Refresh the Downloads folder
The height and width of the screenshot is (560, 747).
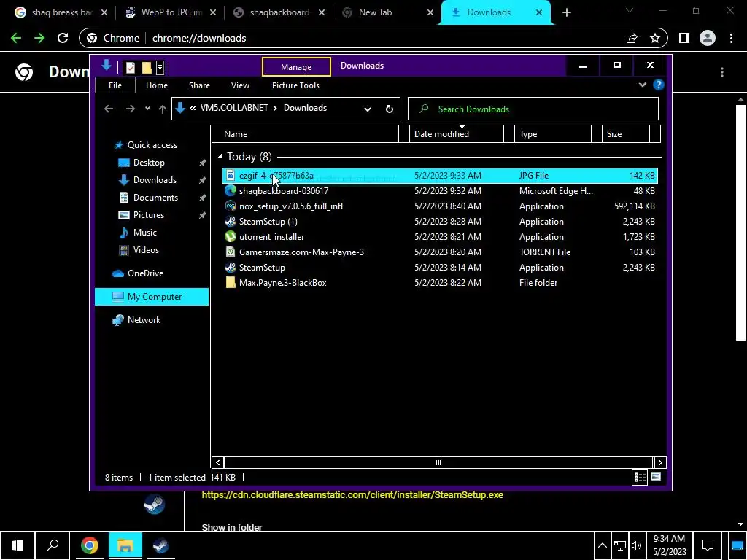pyautogui.click(x=390, y=109)
